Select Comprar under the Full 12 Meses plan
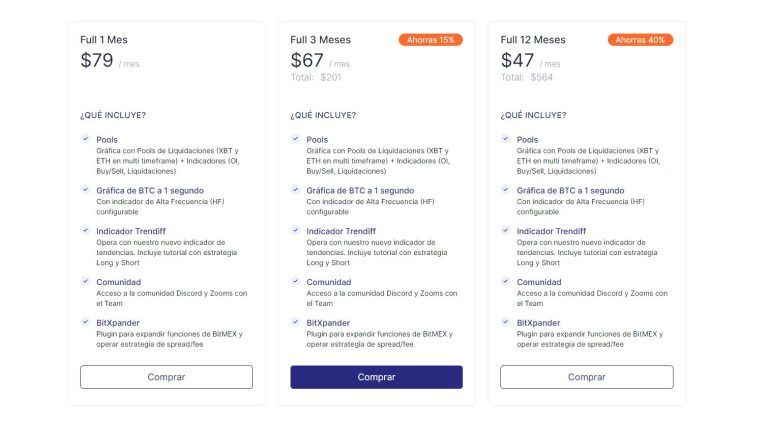The image size is (768, 424). pyautogui.click(x=586, y=377)
